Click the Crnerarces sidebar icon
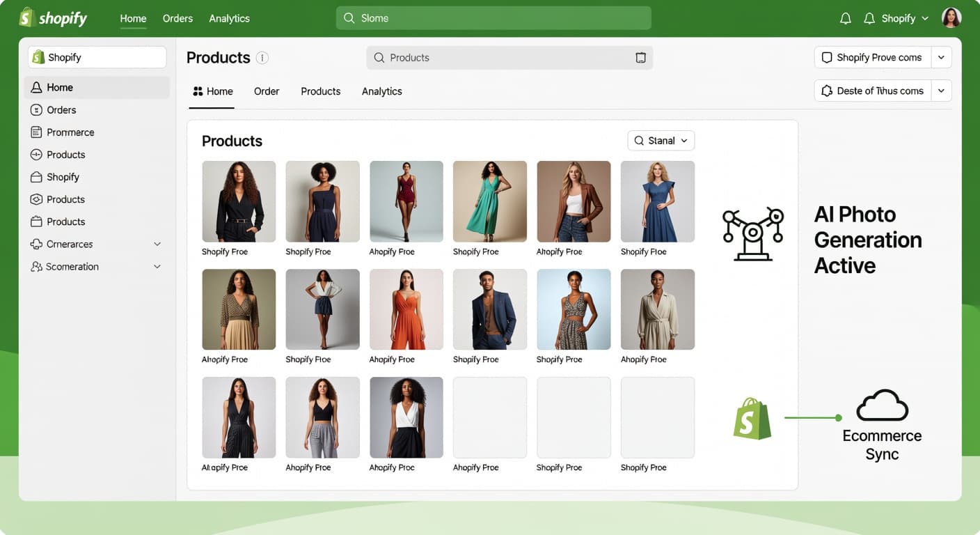The image size is (980, 535). (37, 244)
